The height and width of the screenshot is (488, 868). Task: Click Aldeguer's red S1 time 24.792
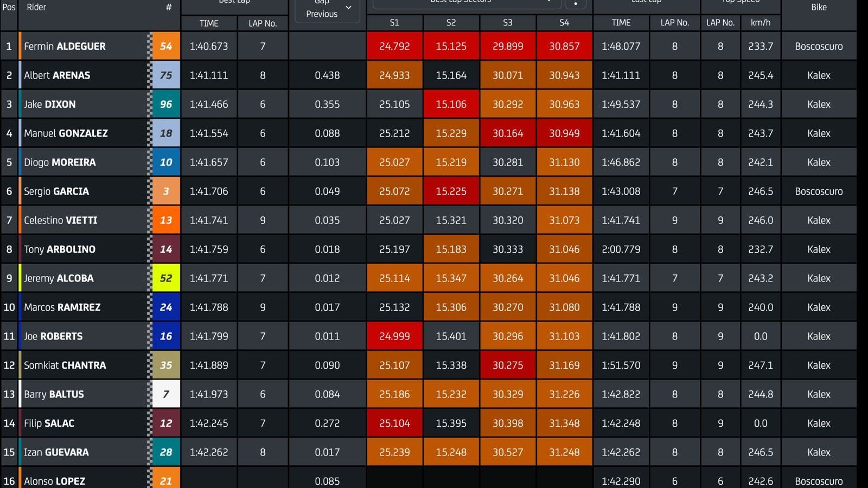394,46
